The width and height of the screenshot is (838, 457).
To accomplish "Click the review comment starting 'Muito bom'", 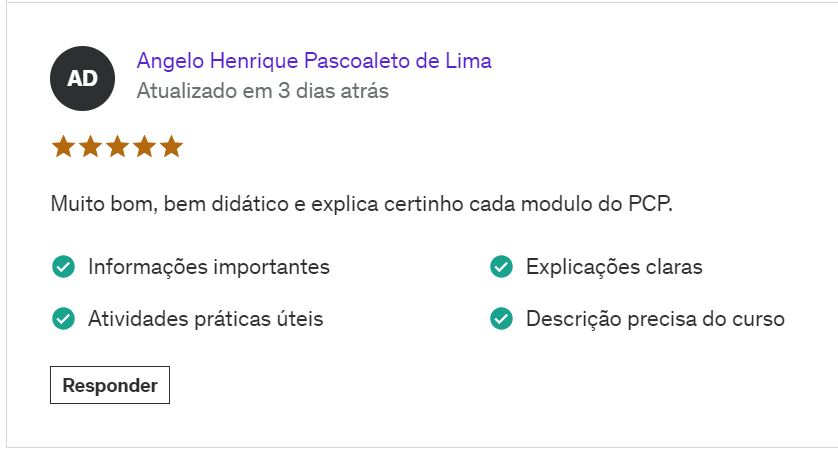I will pos(361,204).
